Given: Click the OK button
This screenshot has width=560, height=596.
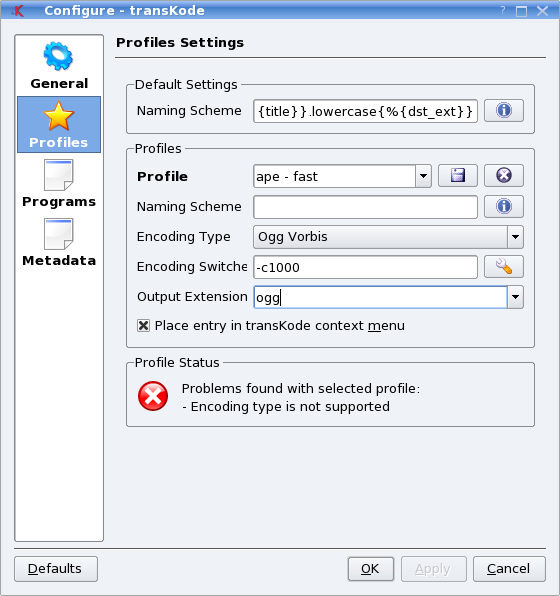Looking at the screenshot, I should [371, 569].
